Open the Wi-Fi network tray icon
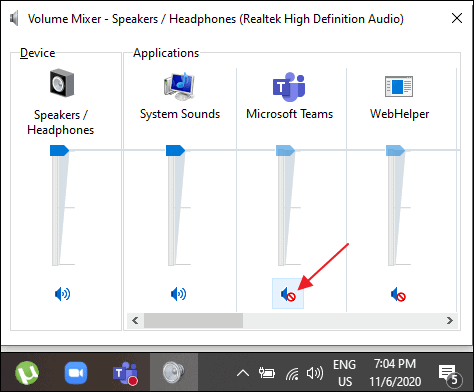Screen dimensions: 474x392 pyautogui.click(x=292, y=374)
